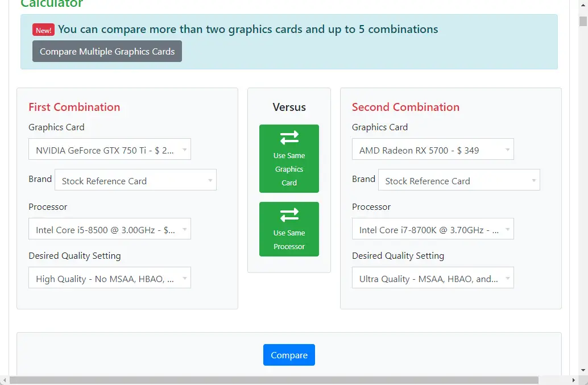The height and width of the screenshot is (385, 588).
Task: Click Desired Quality Setting label in First Combination
Action: 74,256
